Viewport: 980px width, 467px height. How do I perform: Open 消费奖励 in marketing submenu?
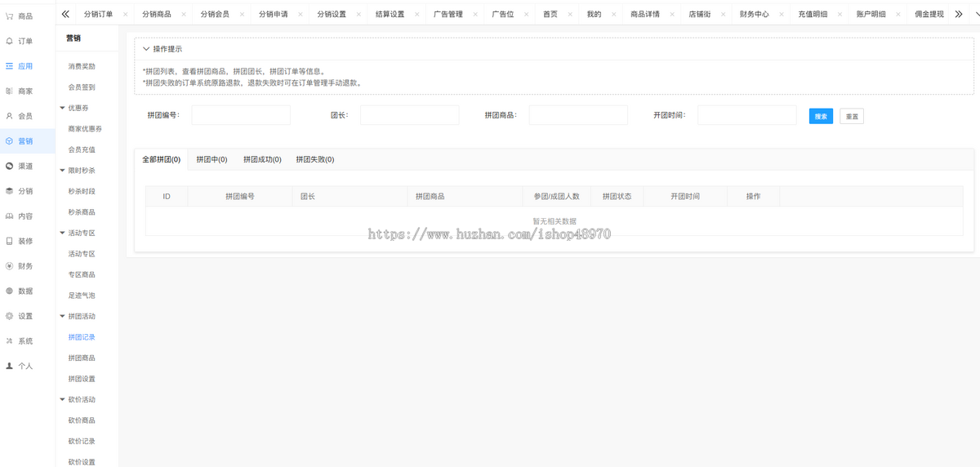[x=82, y=66]
